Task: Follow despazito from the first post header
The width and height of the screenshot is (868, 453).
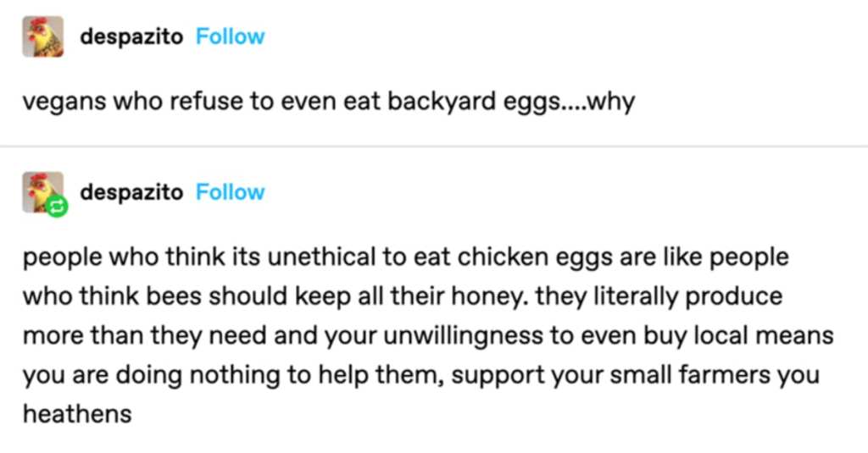Action: [x=231, y=36]
